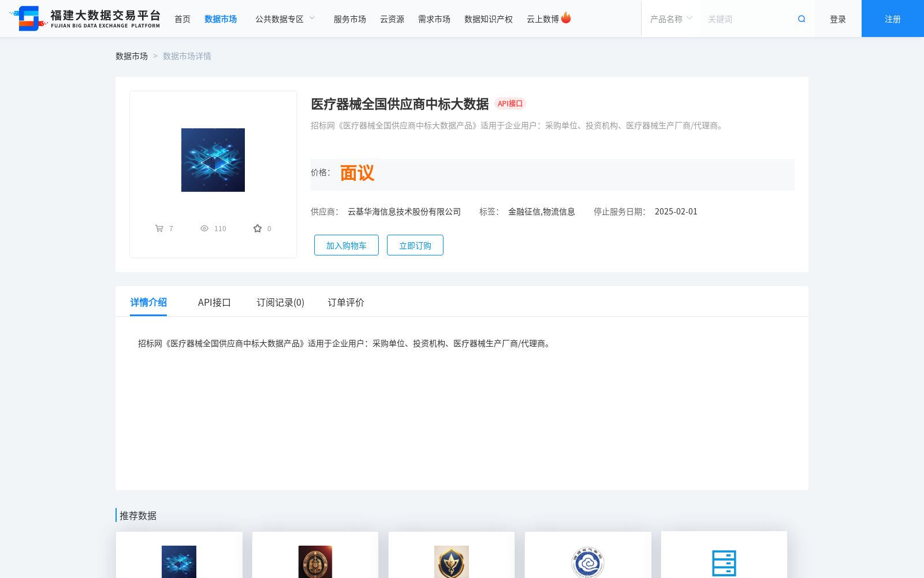Viewport: 924px width, 578px height.
Task: Switch to the 订单评价 tab
Action: pos(346,302)
